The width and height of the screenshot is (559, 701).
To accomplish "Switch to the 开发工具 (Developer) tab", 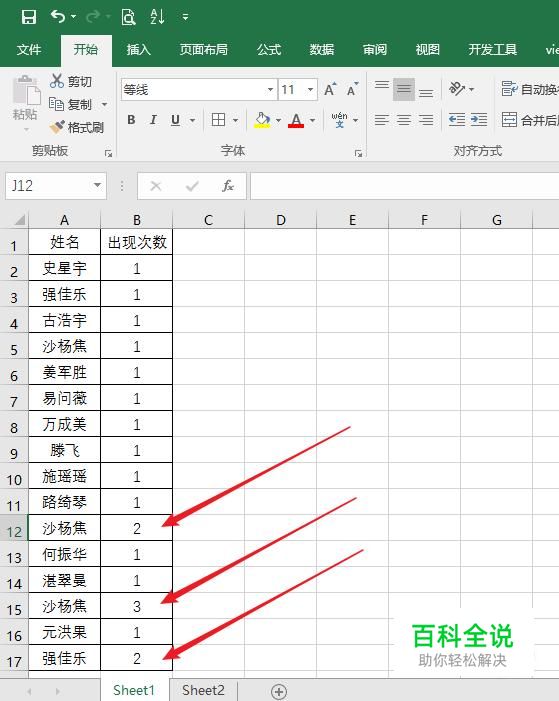I will [x=493, y=49].
